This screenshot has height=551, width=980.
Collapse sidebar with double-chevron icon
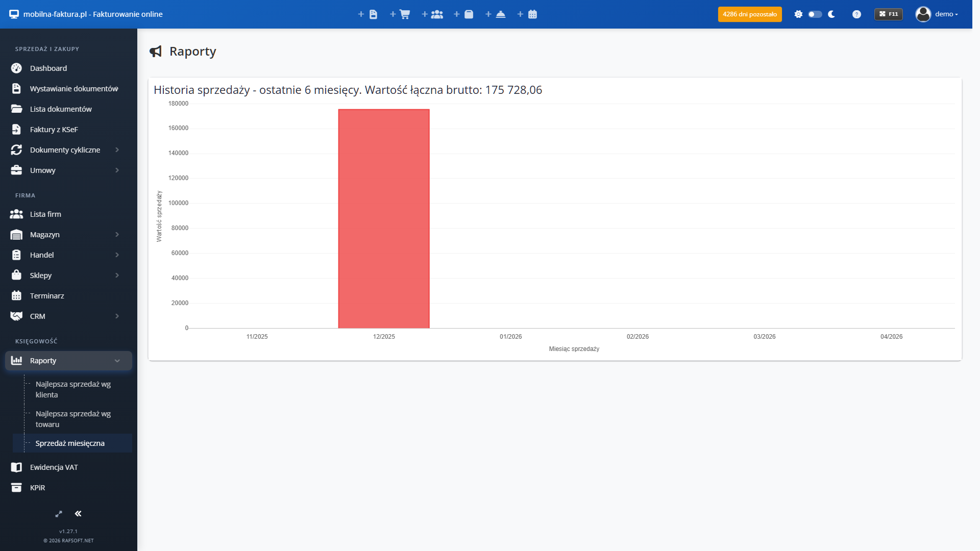click(78, 514)
